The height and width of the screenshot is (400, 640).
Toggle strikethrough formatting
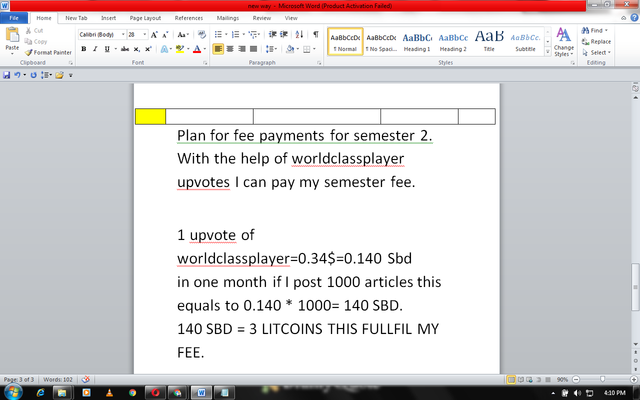point(125,49)
